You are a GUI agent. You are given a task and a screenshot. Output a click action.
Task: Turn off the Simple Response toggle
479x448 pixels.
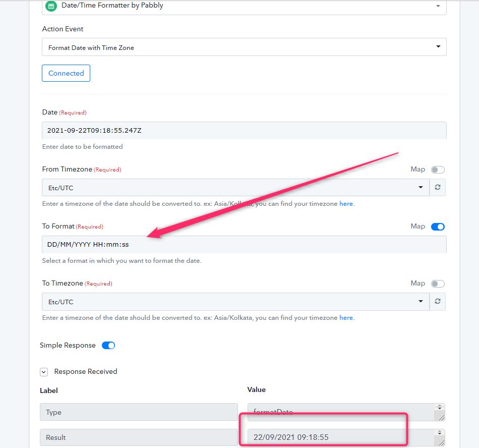click(x=108, y=345)
